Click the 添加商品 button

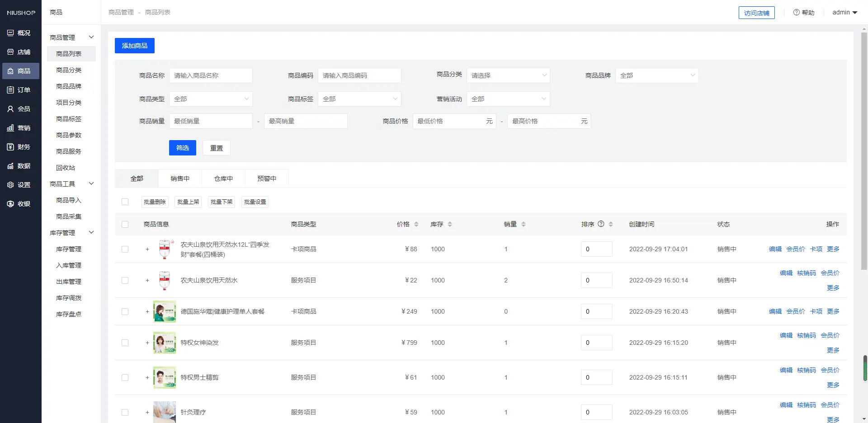pyautogui.click(x=135, y=46)
